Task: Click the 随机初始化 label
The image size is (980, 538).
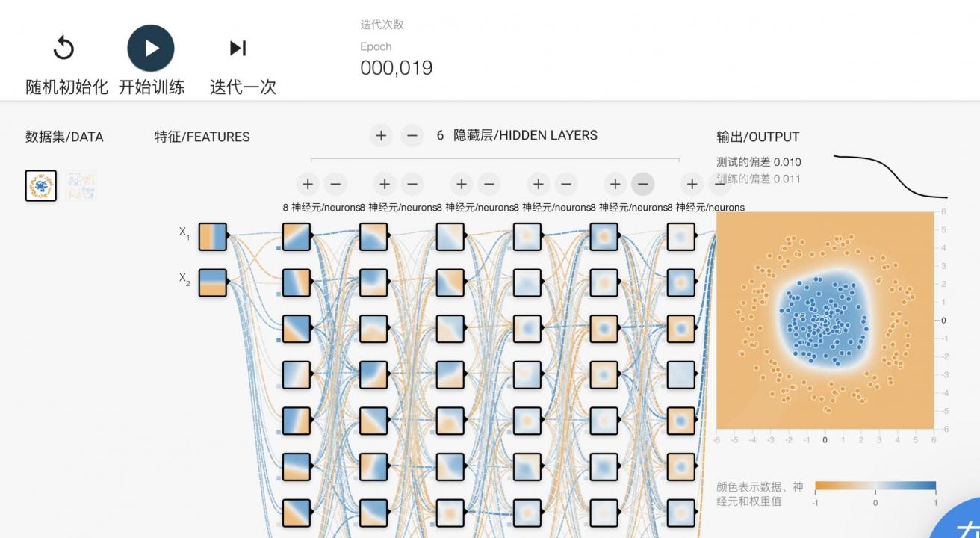Action: tap(66, 87)
